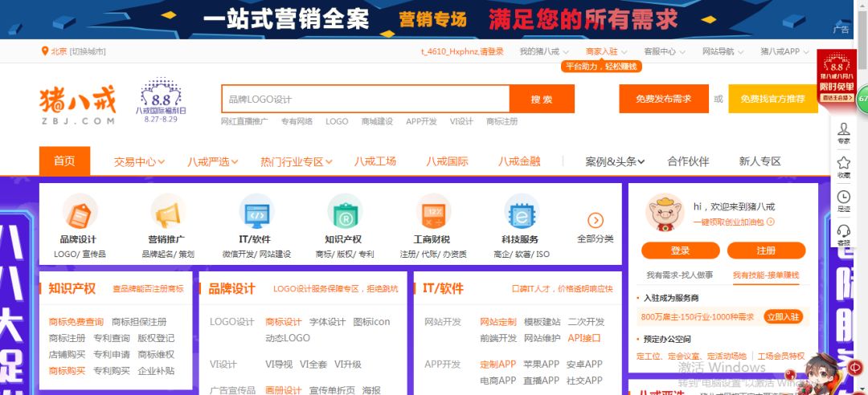This screenshot has width=868, height=395.
Task: Open the 营销推广 megaphone icon
Action: [168, 211]
